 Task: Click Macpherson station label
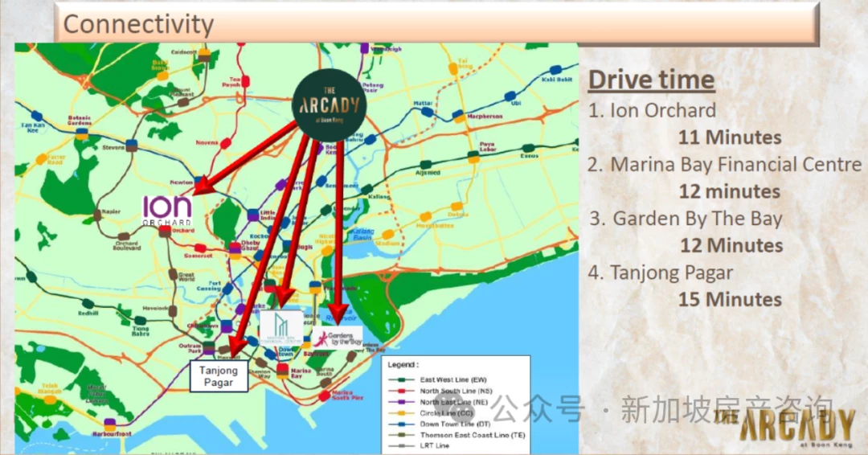click(485, 117)
